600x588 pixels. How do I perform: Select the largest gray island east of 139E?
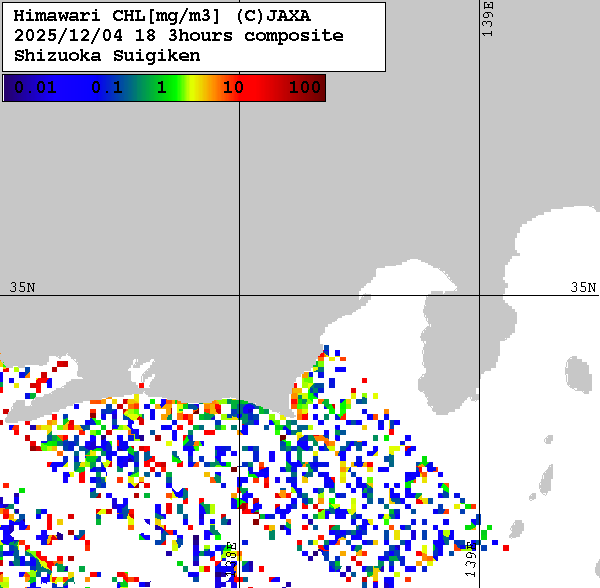pyautogui.click(x=576, y=374)
